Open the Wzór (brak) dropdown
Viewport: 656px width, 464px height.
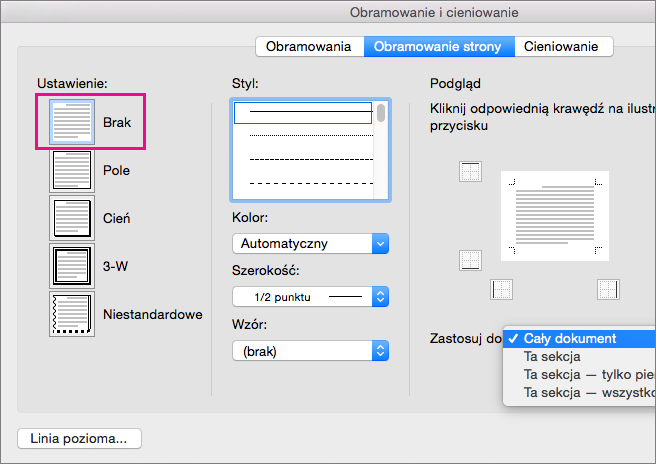(310, 351)
